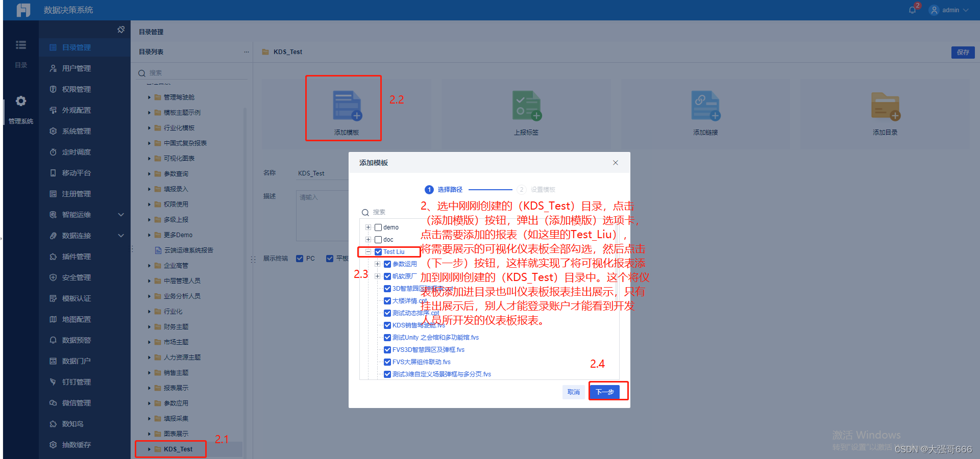The height and width of the screenshot is (459, 980).
Task: Uncheck FVS大屏组件联动.fvs checkbox
Action: click(x=387, y=362)
